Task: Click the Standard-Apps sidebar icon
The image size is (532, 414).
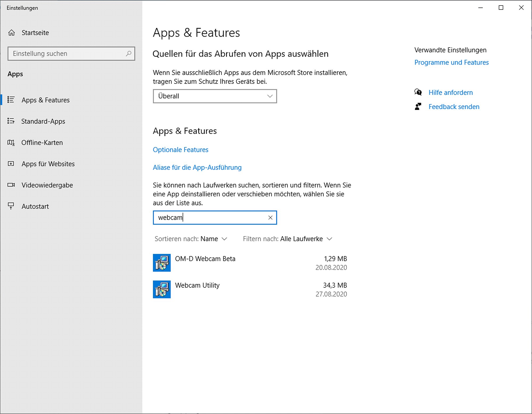Action: (x=11, y=121)
